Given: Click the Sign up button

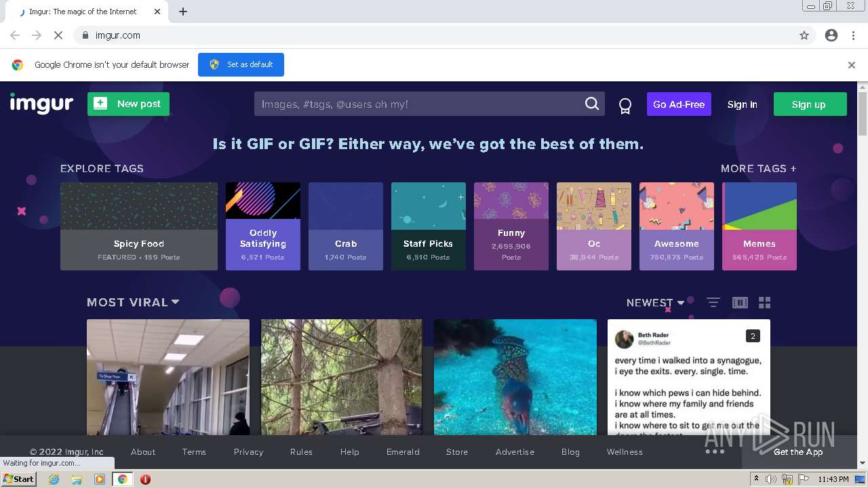Looking at the screenshot, I should (x=810, y=104).
